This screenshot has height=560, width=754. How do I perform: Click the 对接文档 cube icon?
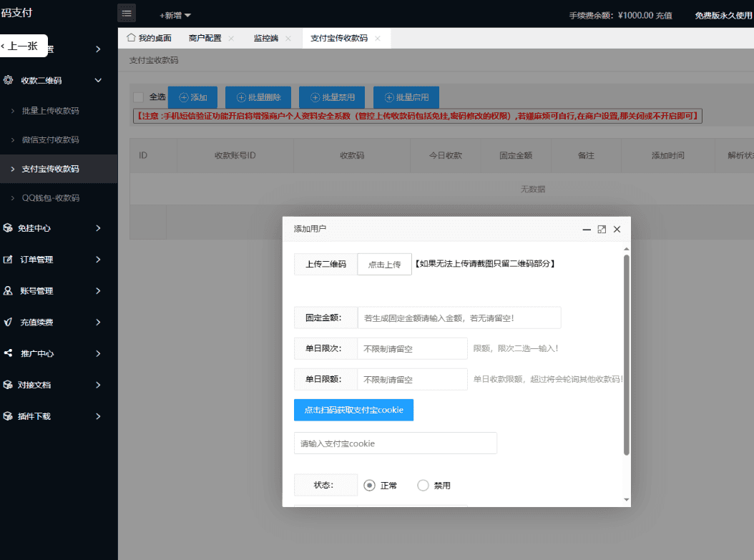(8, 385)
